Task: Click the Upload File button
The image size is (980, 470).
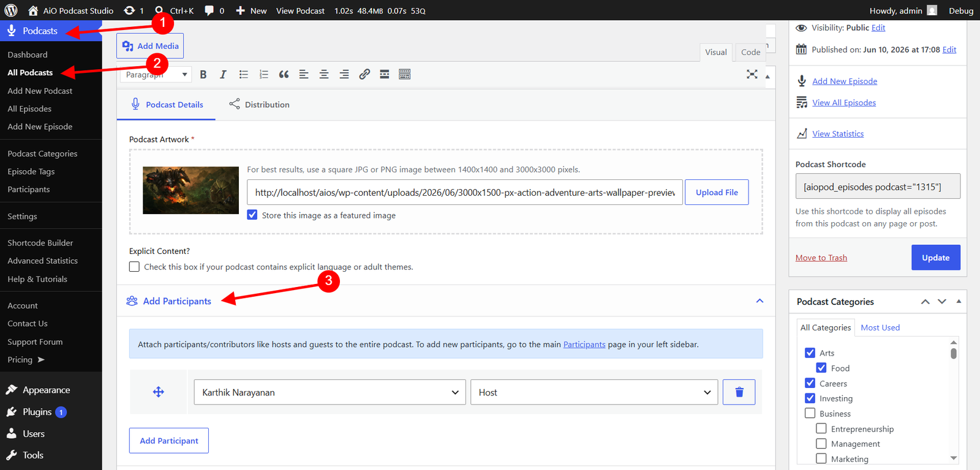Action: click(x=717, y=192)
